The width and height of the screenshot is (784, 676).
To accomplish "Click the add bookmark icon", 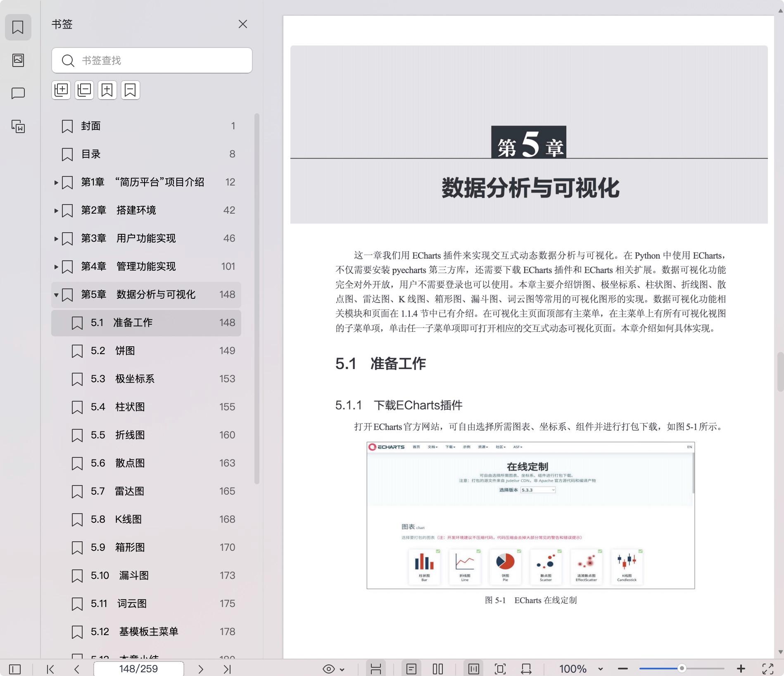I will coord(107,90).
